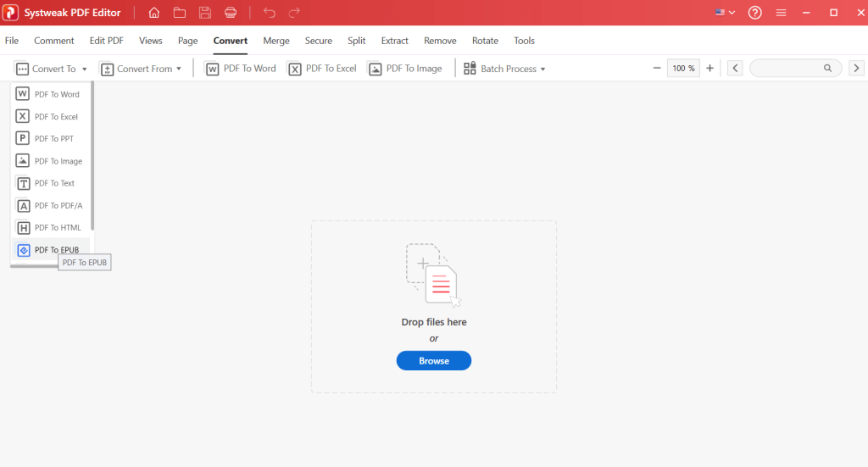This screenshot has height=467, width=868.
Task: Click the Redo arrow icon
Action: pyautogui.click(x=294, y=13)
